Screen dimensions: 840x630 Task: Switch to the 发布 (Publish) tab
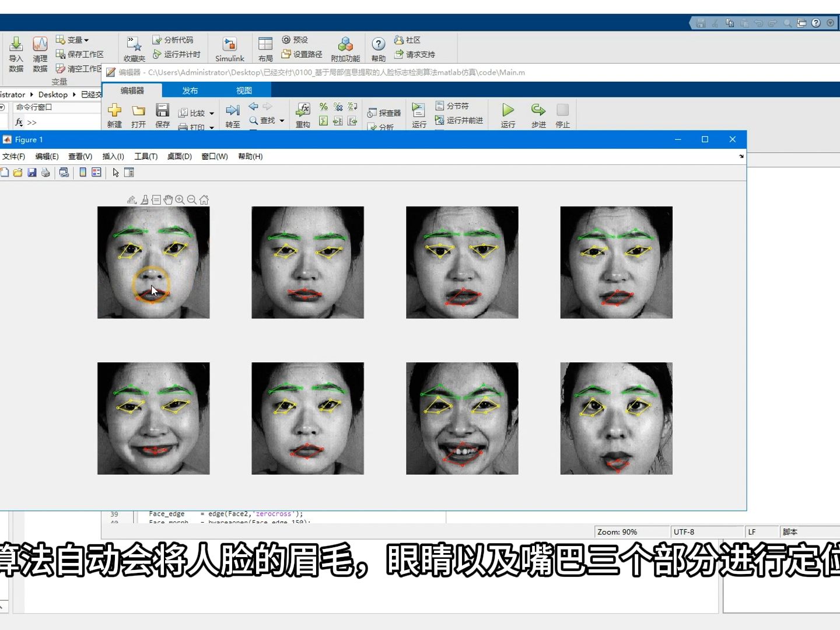[x=190, y=90]
